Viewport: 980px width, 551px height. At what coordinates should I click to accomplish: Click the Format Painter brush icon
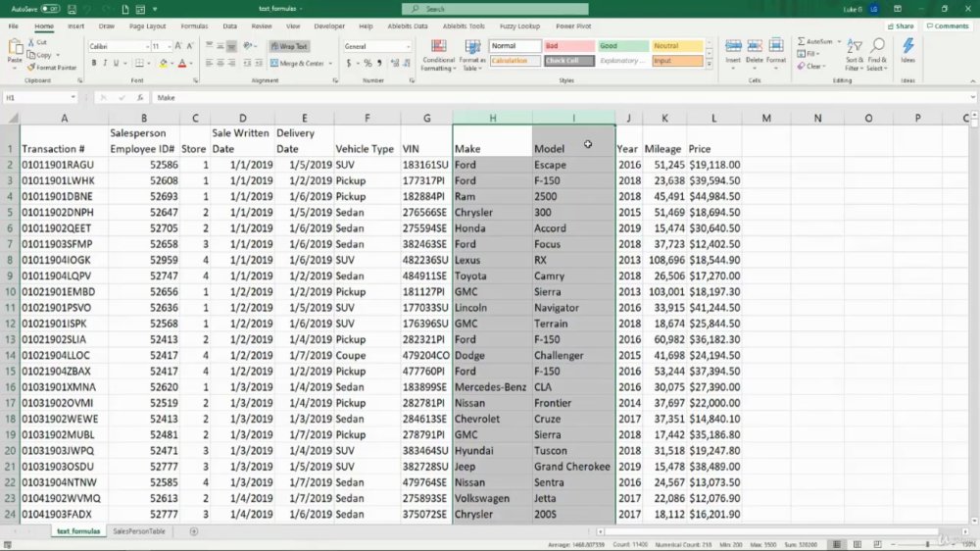(x=30, y=68)
